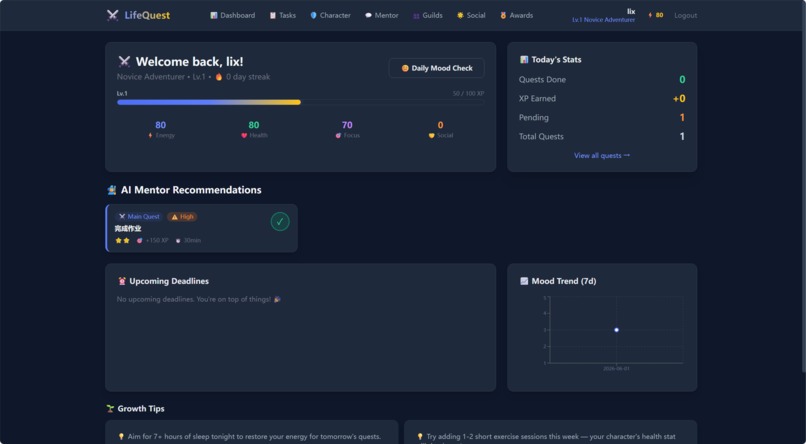806x444 pixels.
Task: Click the warning icon in High badge
Action: (x=174, y=217)
